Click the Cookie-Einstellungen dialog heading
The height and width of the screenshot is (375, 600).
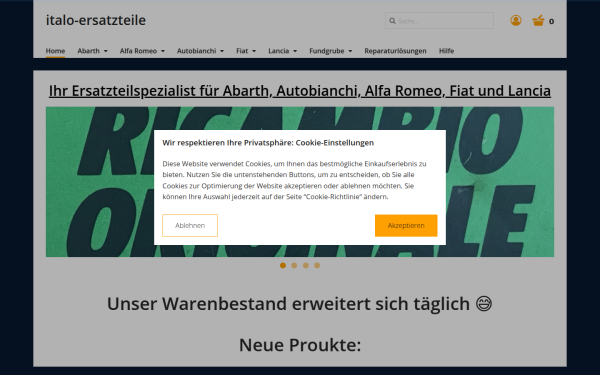pyautogui.click(x=268, y=143)
